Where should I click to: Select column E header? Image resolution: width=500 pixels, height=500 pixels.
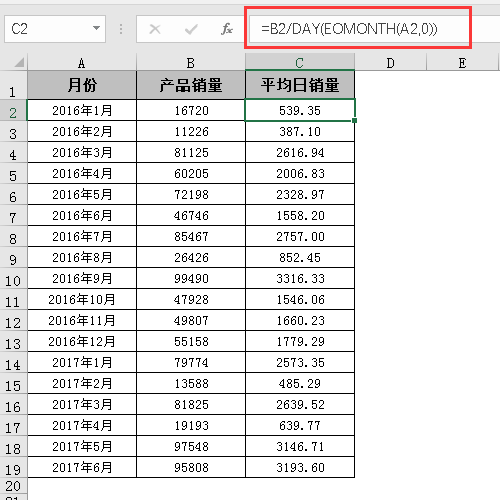pos(462,62)
